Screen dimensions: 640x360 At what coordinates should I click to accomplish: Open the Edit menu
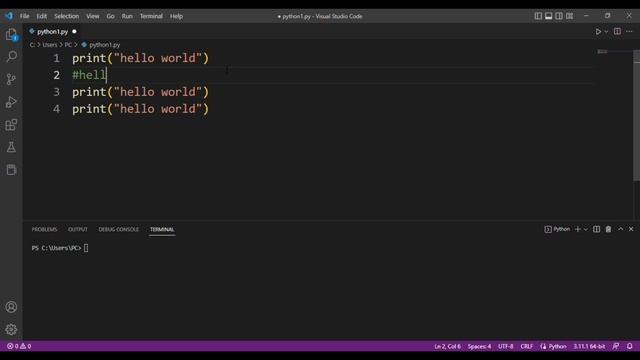(x=42, y=16)
